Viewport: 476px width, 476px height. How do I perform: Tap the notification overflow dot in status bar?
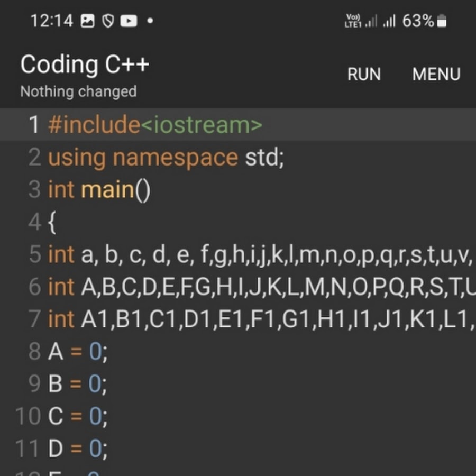coord(150,21)
